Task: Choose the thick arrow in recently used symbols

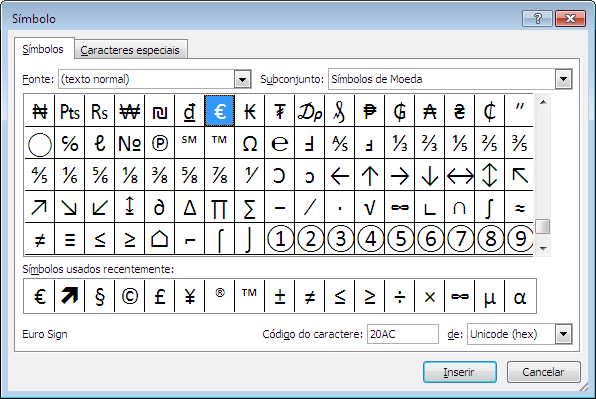Action: pyautogui.click(x=70, y=296)
